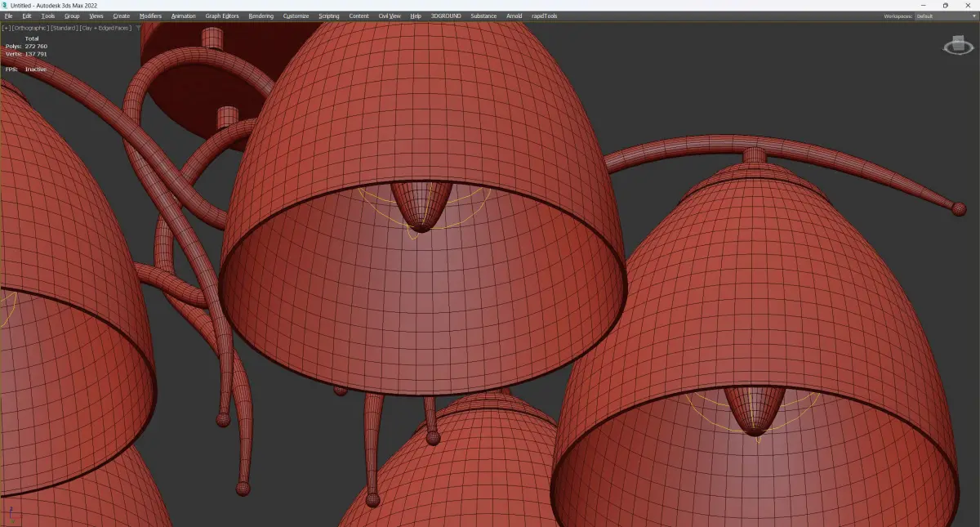Open the Group menu
Screen dimensions: 980x527
72,16
